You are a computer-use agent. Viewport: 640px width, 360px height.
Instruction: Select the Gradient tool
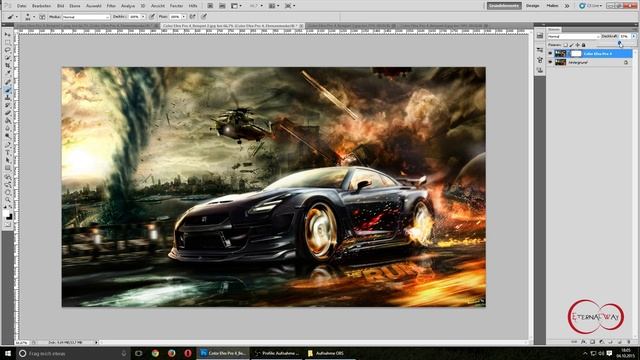click(8, 120)
